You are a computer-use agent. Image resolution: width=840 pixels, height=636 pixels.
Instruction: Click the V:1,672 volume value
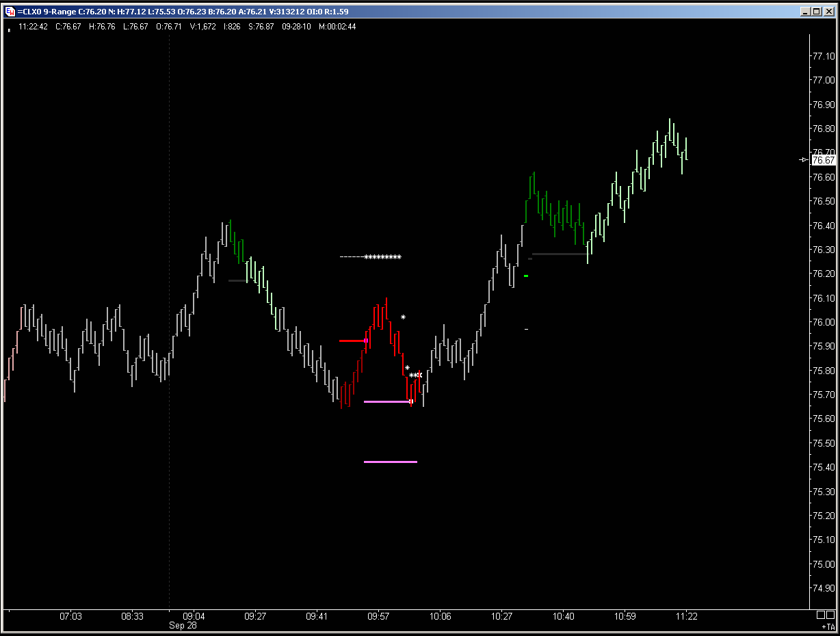tap(203, 27)
